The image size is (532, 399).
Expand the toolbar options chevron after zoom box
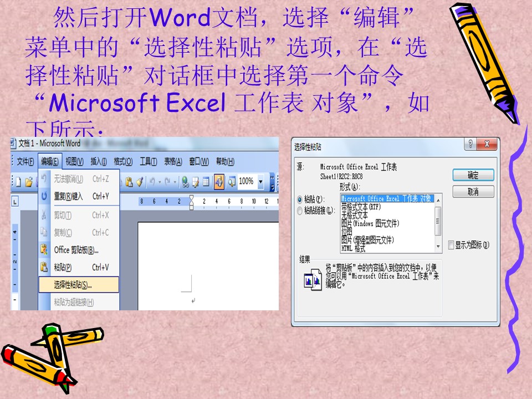point(272,182)
